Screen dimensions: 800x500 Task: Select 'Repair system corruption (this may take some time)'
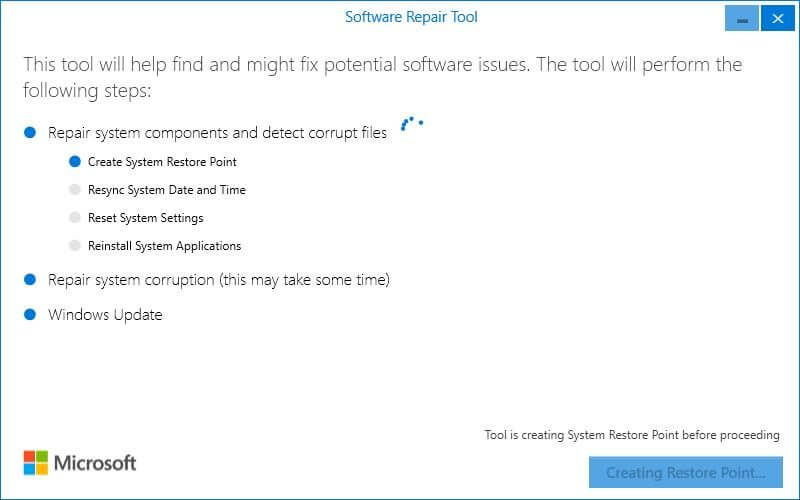pyautogui.click(x=219, y=280)
